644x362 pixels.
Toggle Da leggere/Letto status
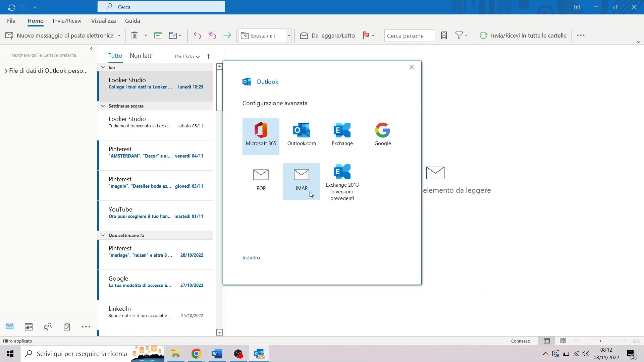click(x=327, y=36)
